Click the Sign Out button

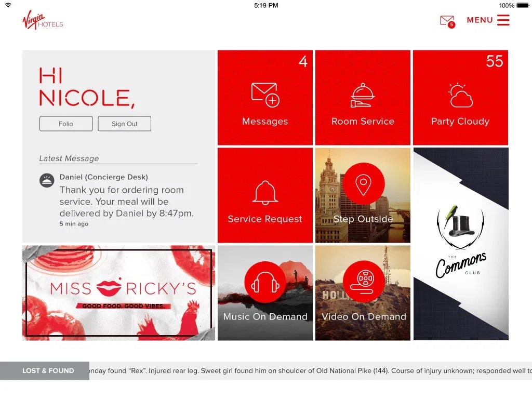click(x=125, y=124)
